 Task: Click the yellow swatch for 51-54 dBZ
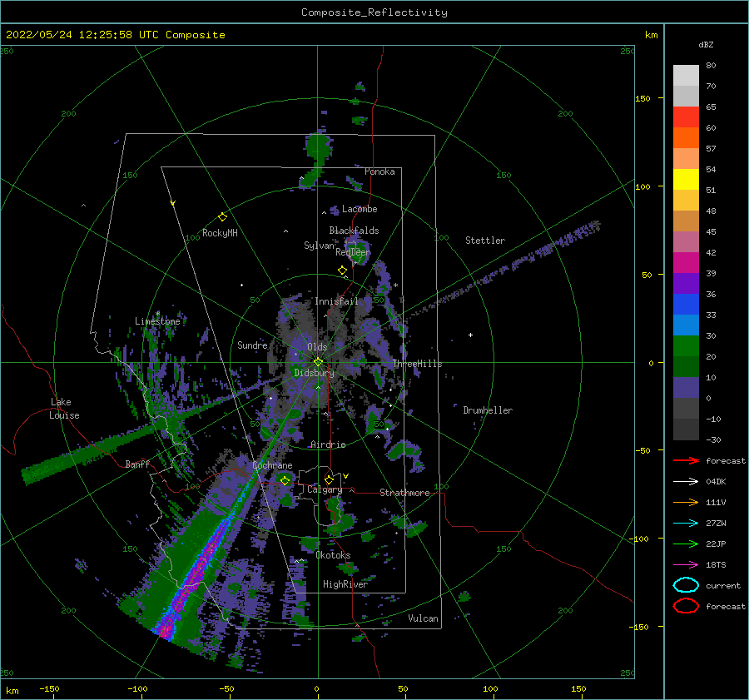coord(686,180)
